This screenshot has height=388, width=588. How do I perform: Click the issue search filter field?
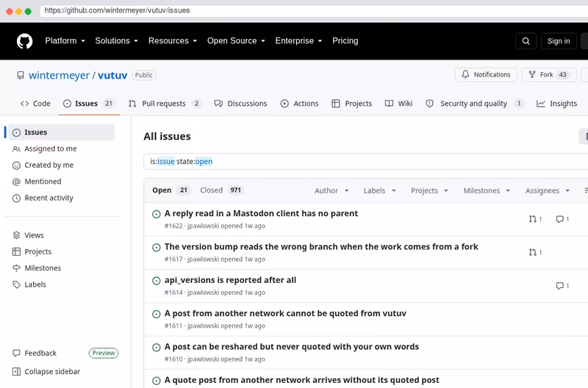pyautogui.click(x=365, y=162)
